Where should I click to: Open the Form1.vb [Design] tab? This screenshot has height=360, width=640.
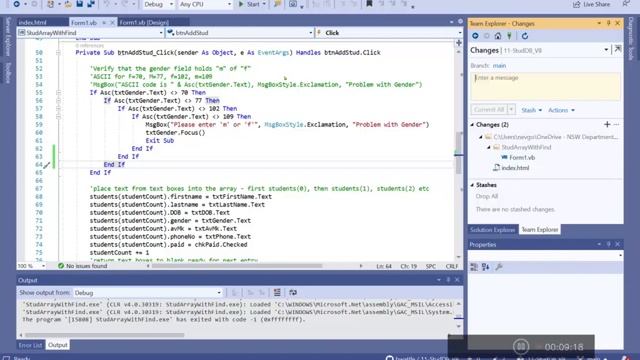click(x=144, y=22)
